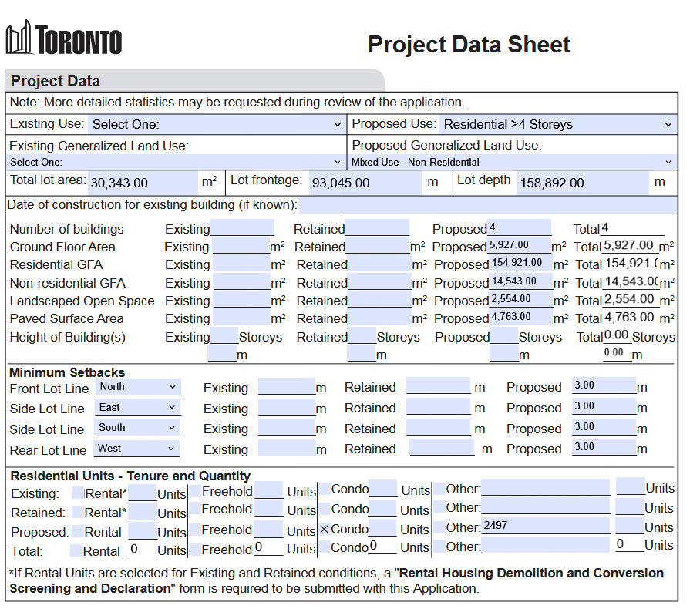
Task: Open the Existing Use dropdown
Action: (x=216, y=124)
